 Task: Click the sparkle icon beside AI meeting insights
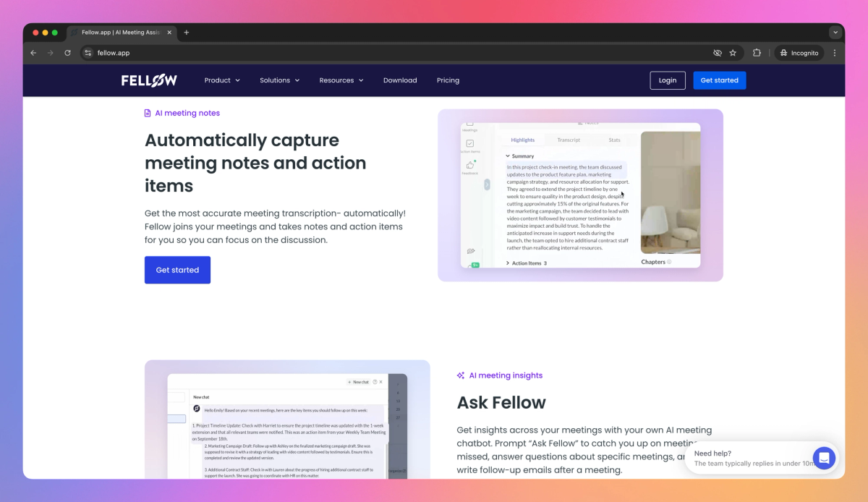click(x=461, y=375)
